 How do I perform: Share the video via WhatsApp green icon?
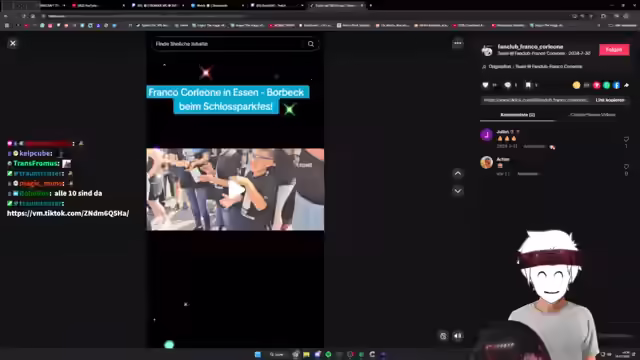[607, 85]
